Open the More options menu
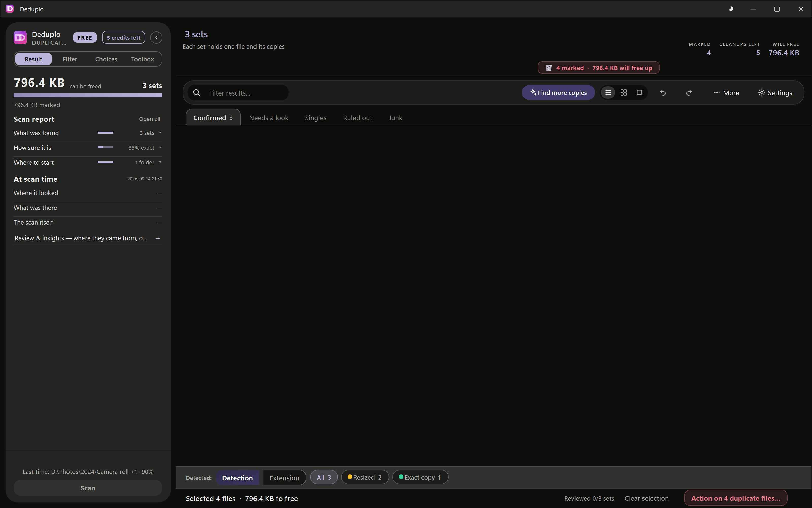Image resolution: width=812 pixels, height=508 pixels. [726, 93]
